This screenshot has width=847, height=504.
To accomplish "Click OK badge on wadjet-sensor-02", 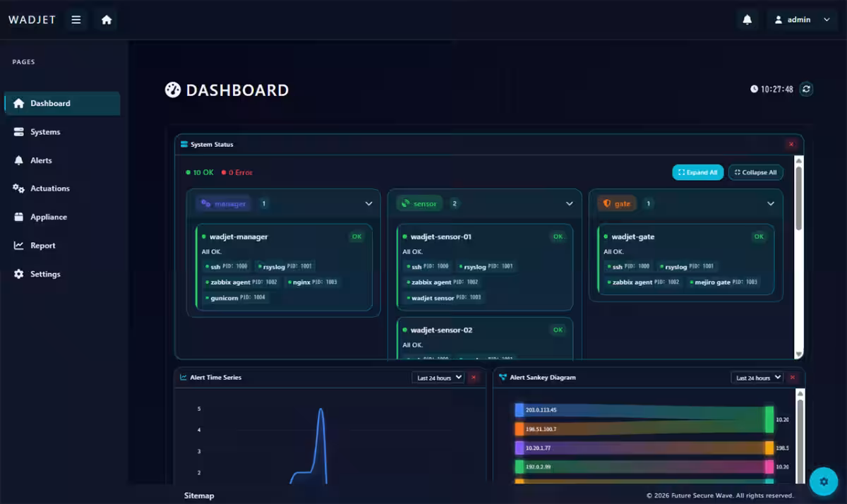I will pyautogui.click(x=558, y=330).
